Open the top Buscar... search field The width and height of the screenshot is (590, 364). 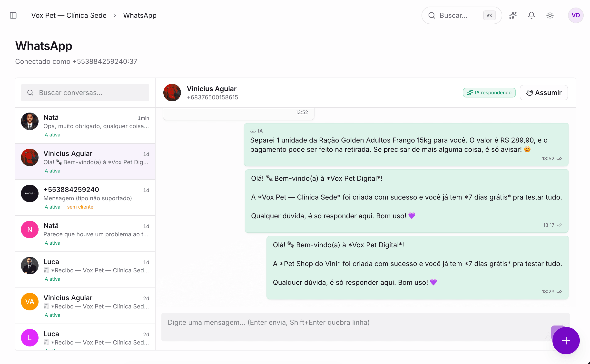click(x=462, y=15)
